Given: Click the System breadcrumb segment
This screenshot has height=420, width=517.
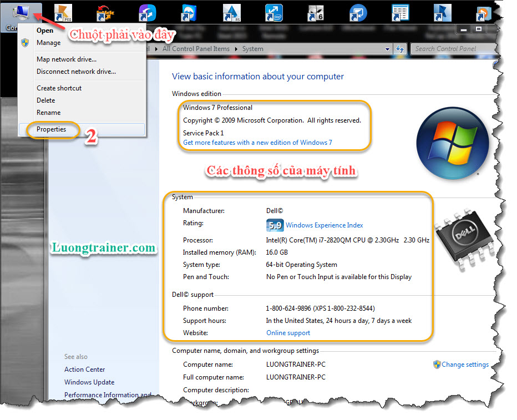Looking at the screenshot, I should coord(252,49).
